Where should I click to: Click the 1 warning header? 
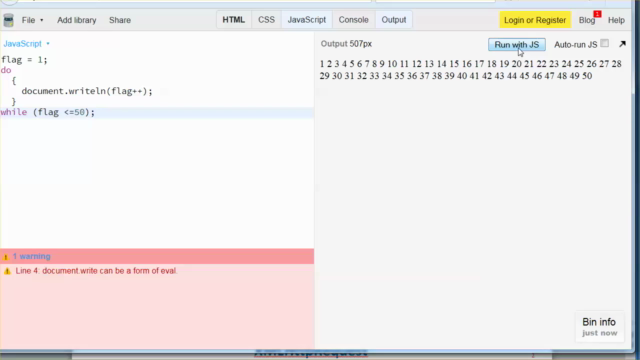click(157, 256)
